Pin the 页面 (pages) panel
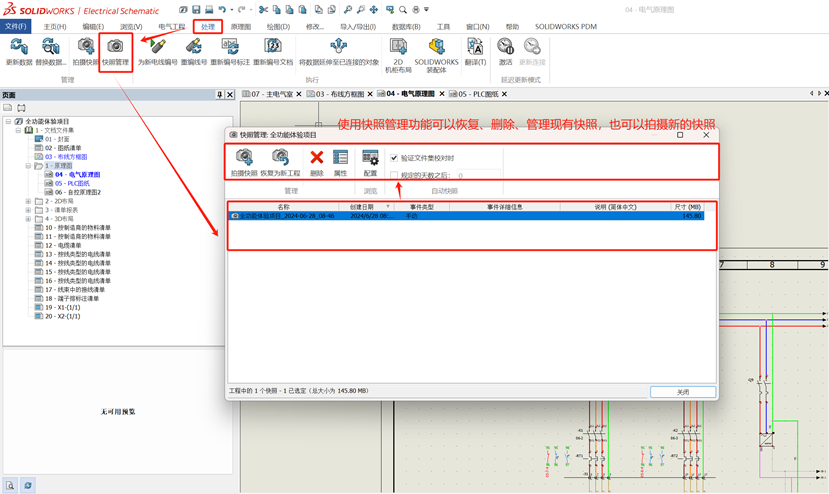829x494 pixels. point(219,95)
